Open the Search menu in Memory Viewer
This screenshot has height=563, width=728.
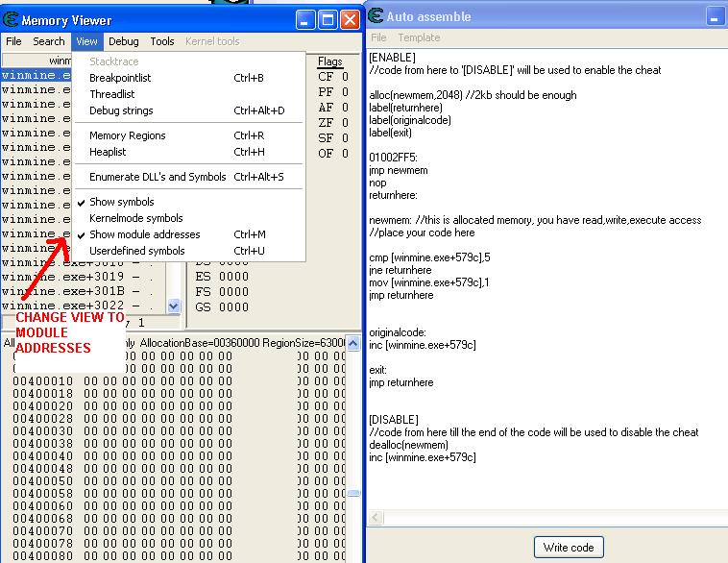click(48, 41)
